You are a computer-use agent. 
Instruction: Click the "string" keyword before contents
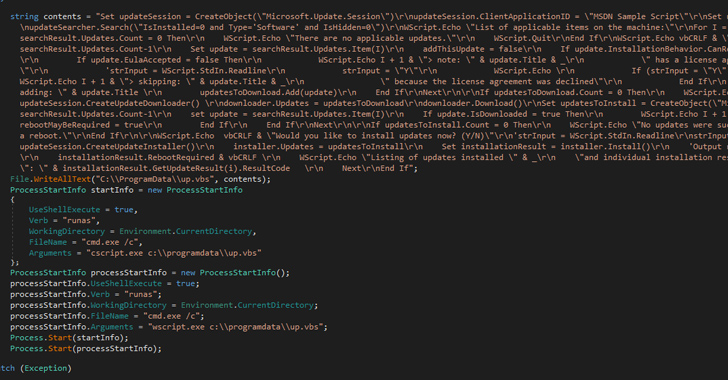click(x=24, y=16)
